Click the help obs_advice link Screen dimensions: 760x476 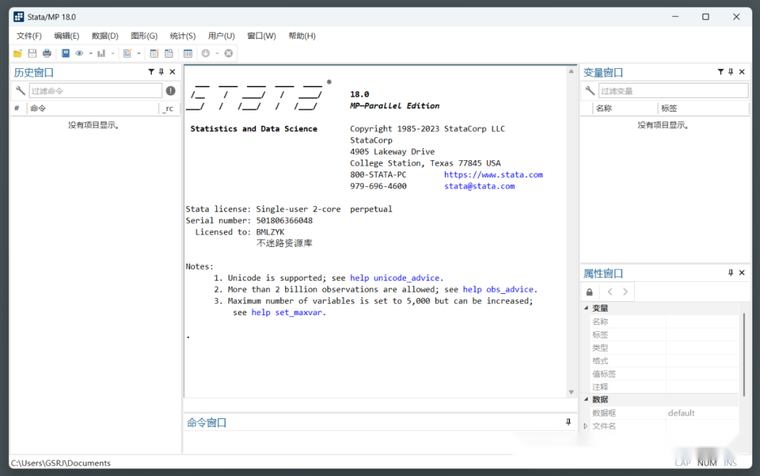pyautogui.click(x=498, y=289)
